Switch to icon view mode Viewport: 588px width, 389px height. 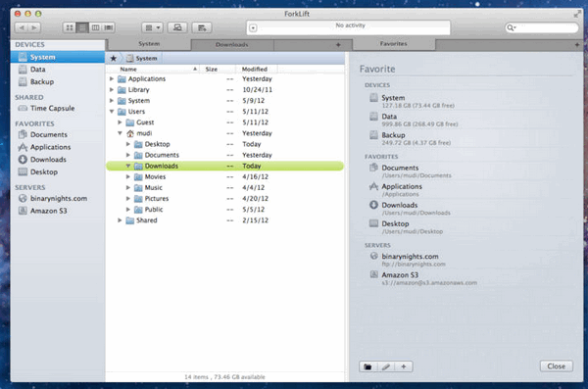click(70, 27)
